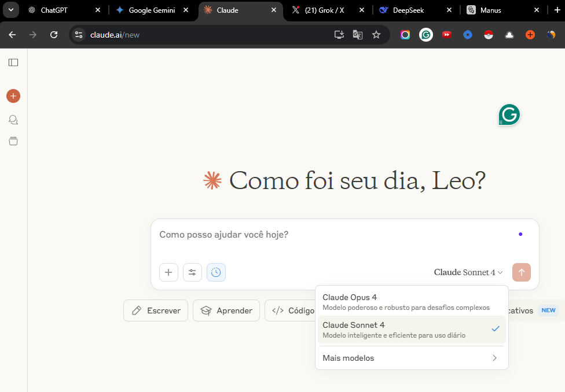Close the Manus tab

pyautogui.click(x=537, y=10)
